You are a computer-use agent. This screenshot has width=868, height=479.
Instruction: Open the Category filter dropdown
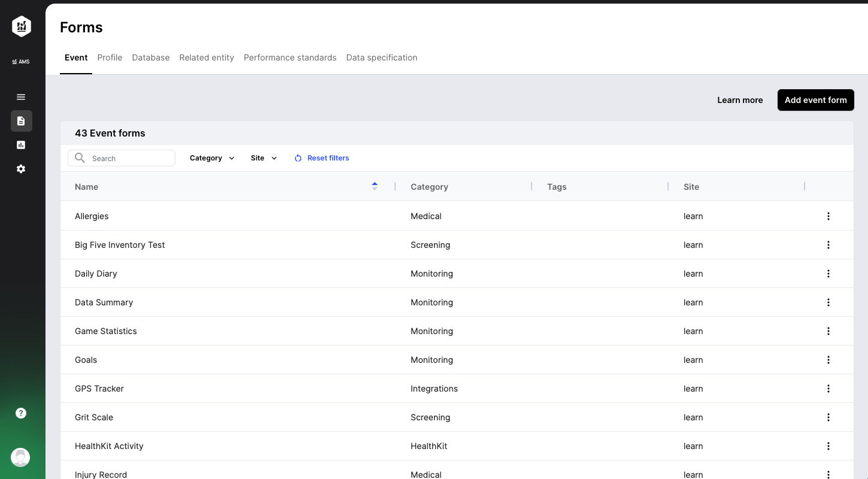211,157
